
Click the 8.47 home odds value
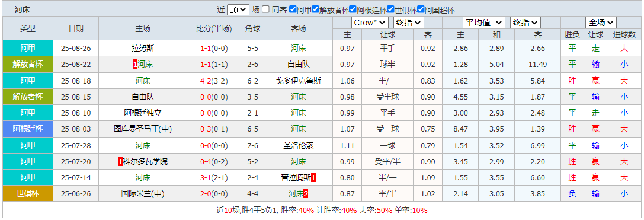(460, 129)
